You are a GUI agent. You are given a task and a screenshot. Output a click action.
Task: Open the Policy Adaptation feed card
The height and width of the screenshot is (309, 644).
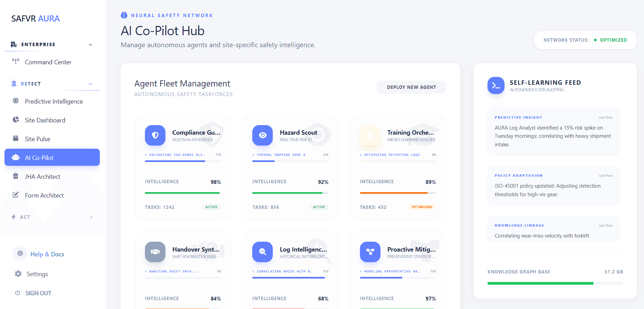553,186
